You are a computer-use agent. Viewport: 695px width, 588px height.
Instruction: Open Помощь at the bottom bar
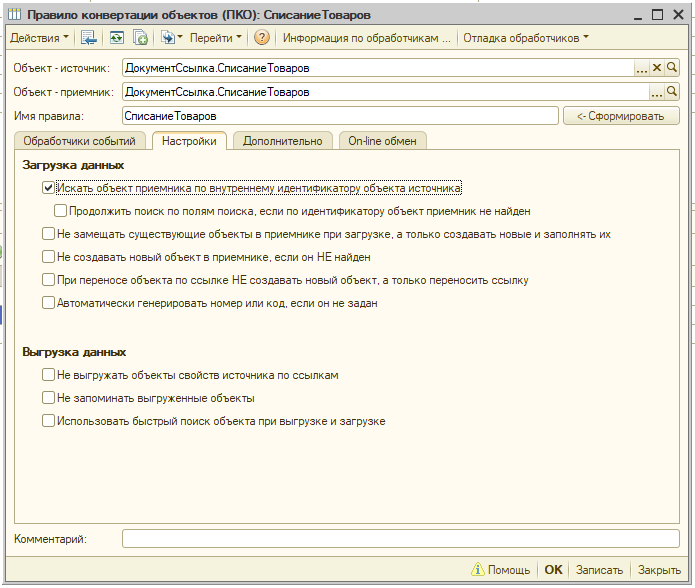click(x=508, y=570)
